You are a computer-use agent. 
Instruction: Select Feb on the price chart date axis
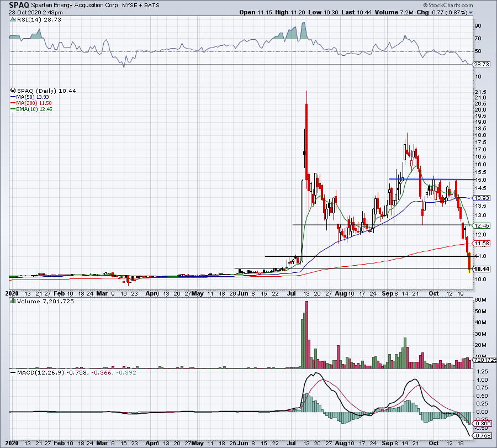click(59, 293)
